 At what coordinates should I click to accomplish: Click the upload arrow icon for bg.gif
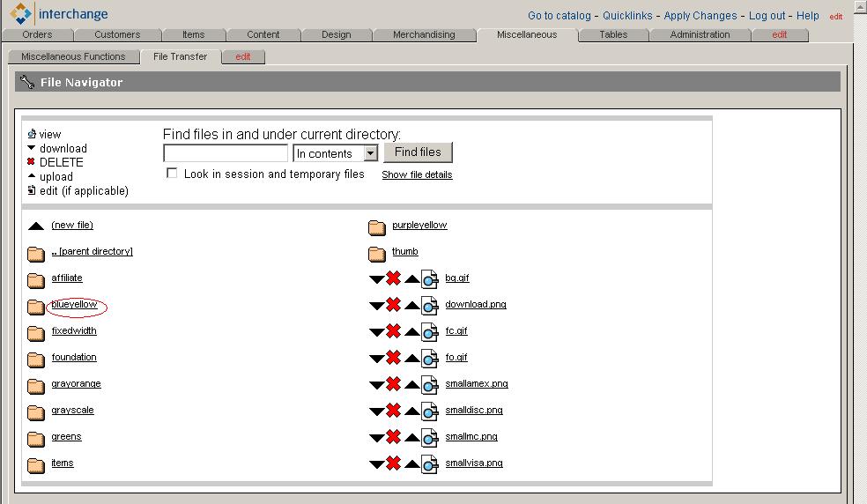411,278
